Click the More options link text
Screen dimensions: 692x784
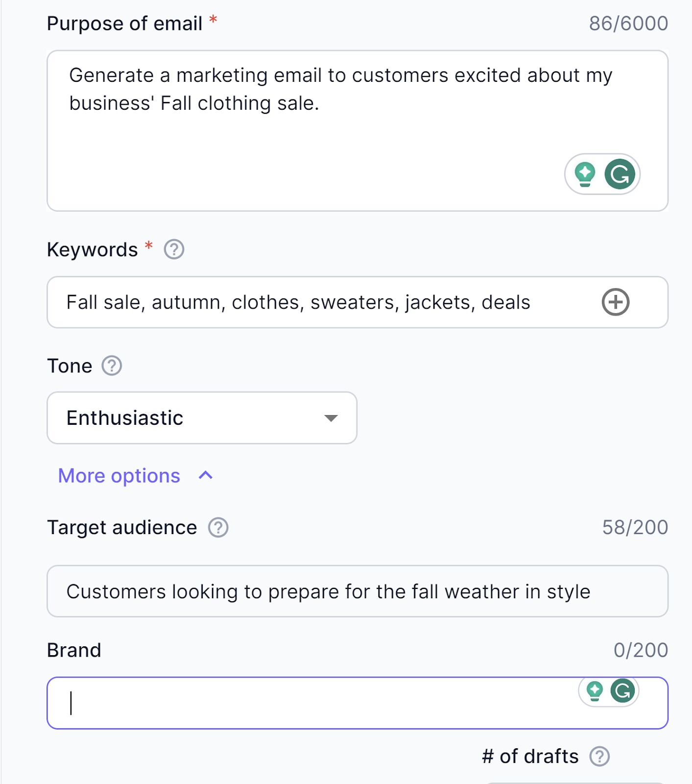coord(119,476)
